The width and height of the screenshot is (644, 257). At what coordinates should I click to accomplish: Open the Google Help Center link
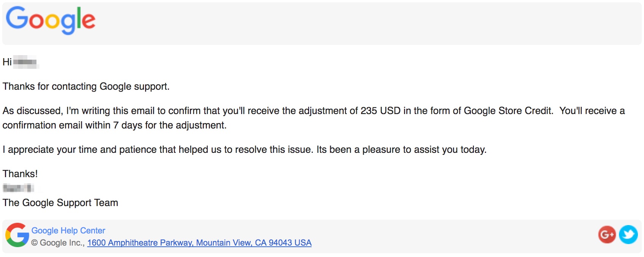click(68, 230)
